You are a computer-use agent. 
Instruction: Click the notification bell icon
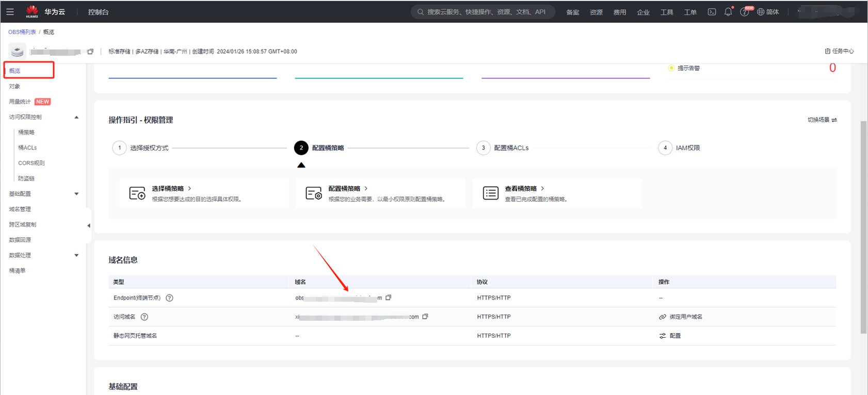pos(728,12)
